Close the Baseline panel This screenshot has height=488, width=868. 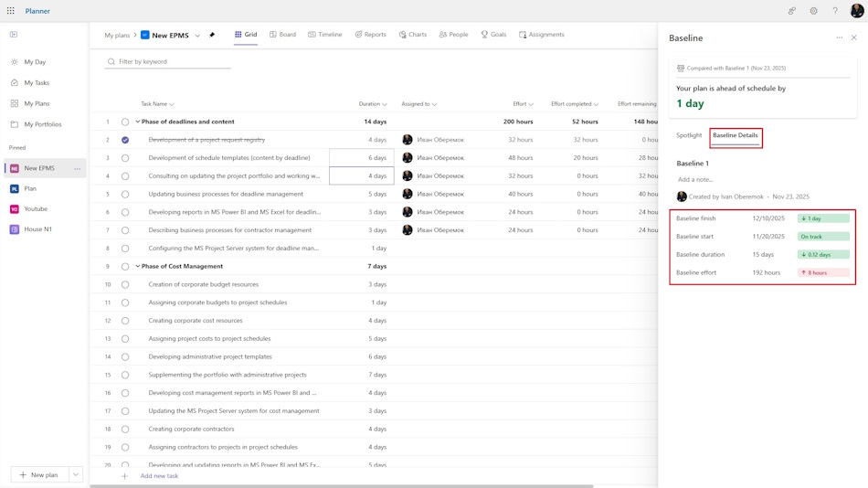(x=854, y=37)
